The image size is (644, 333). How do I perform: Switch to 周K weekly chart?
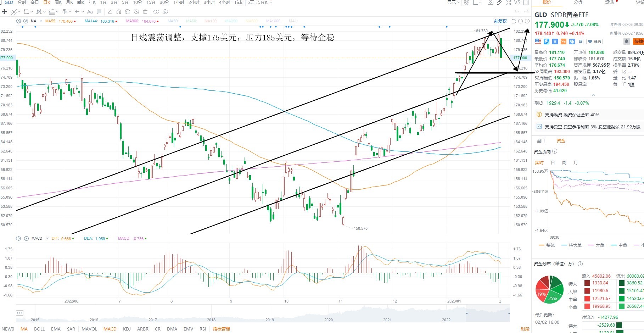58,2
